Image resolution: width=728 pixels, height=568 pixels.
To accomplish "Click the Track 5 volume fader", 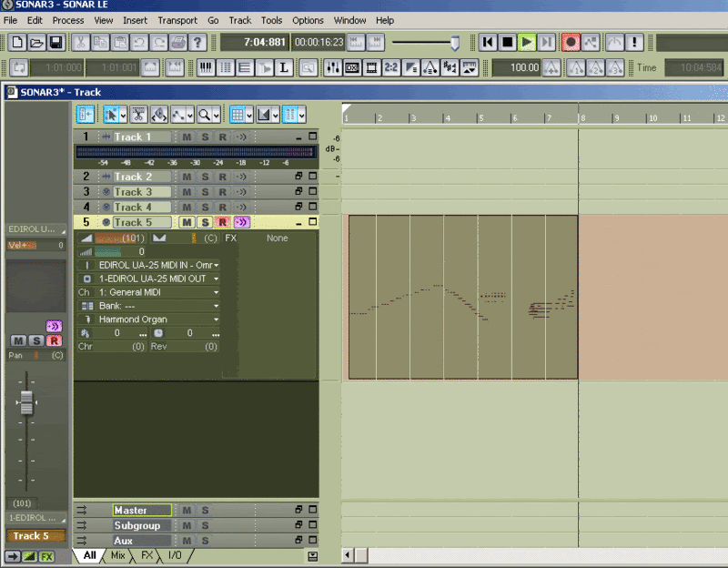I will [x=26, y=401].
